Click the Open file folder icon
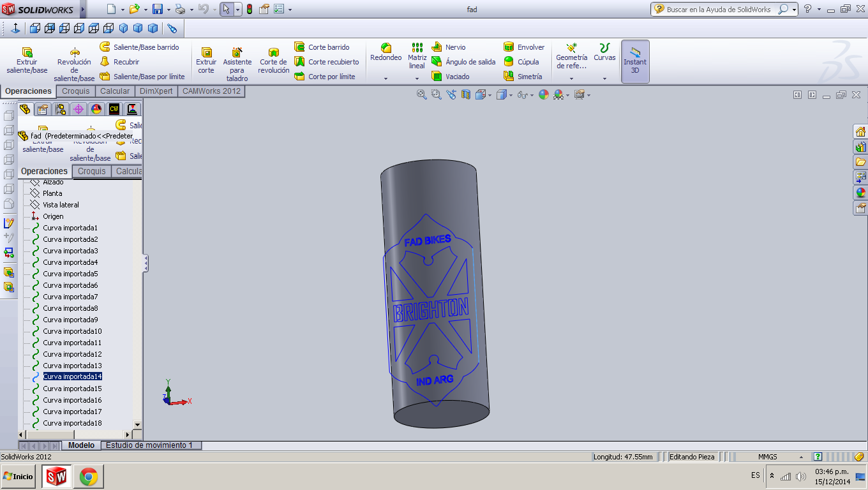Image resolution: width=868 pixels, height=490 pixels. (x=134, y=9)
